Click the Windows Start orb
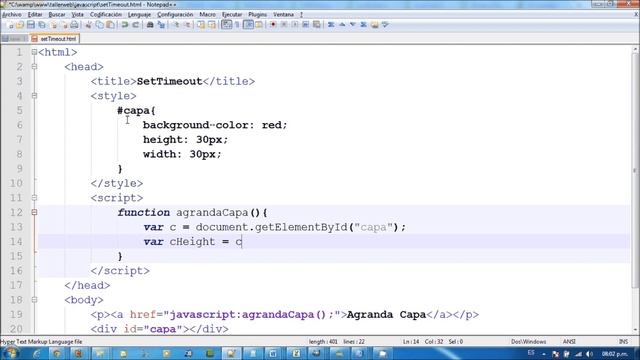 click(x=11, y=353)
